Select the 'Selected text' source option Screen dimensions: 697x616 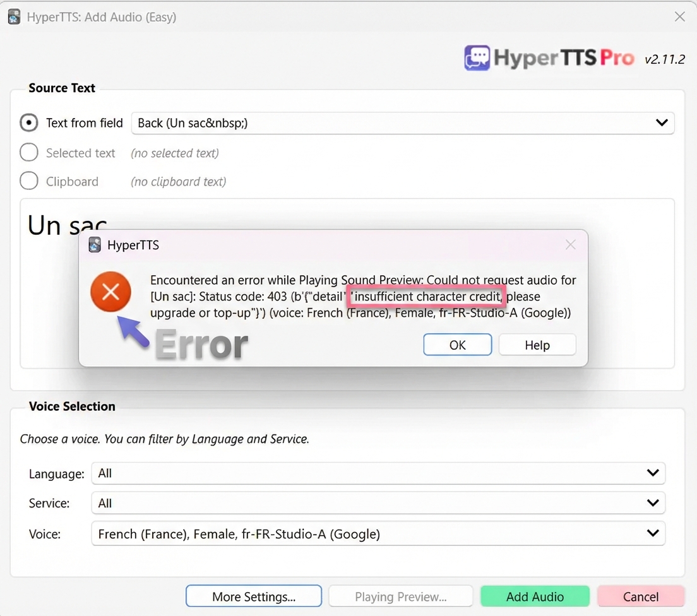pos(28,152)
